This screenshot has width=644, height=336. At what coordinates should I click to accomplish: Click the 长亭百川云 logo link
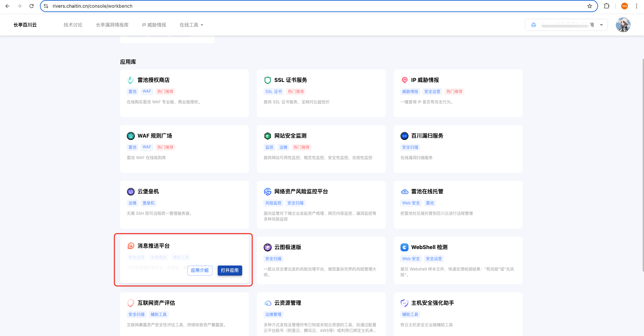25,25
